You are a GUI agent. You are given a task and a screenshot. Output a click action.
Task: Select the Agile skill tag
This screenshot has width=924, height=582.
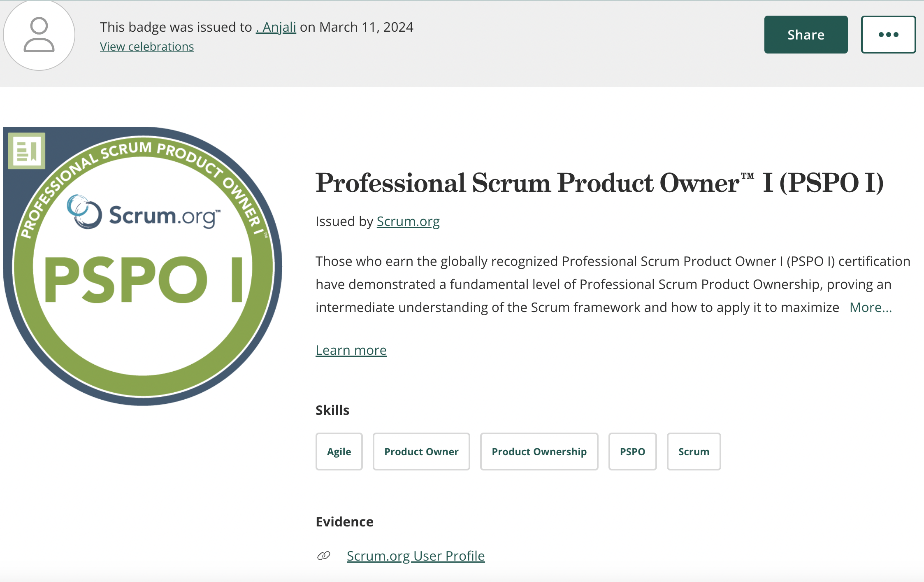pos(339,452)
